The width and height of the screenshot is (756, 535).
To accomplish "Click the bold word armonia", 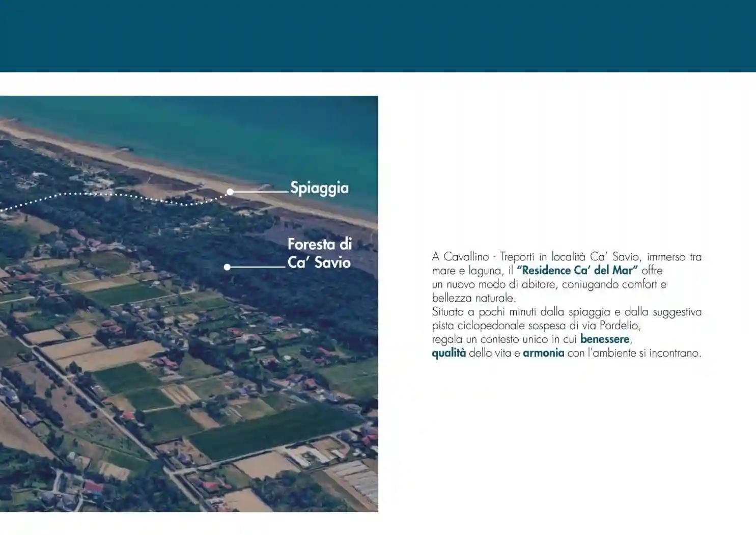I will click(x=544, y=353).
